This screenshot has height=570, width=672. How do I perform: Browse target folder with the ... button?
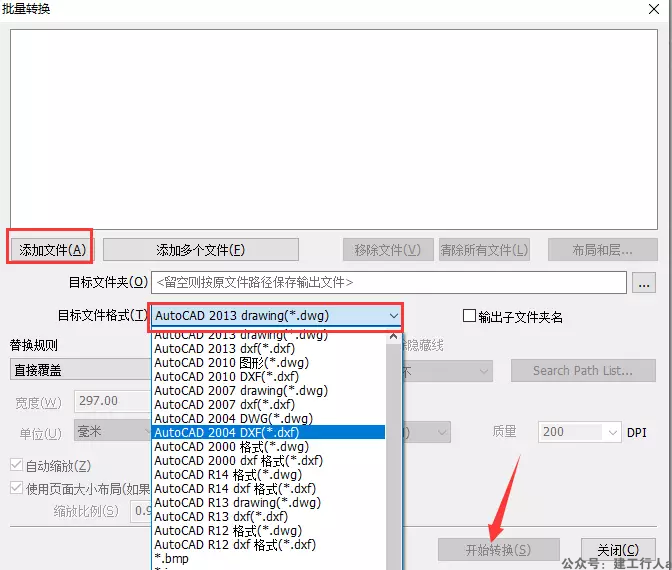click(x=644, y=283)
